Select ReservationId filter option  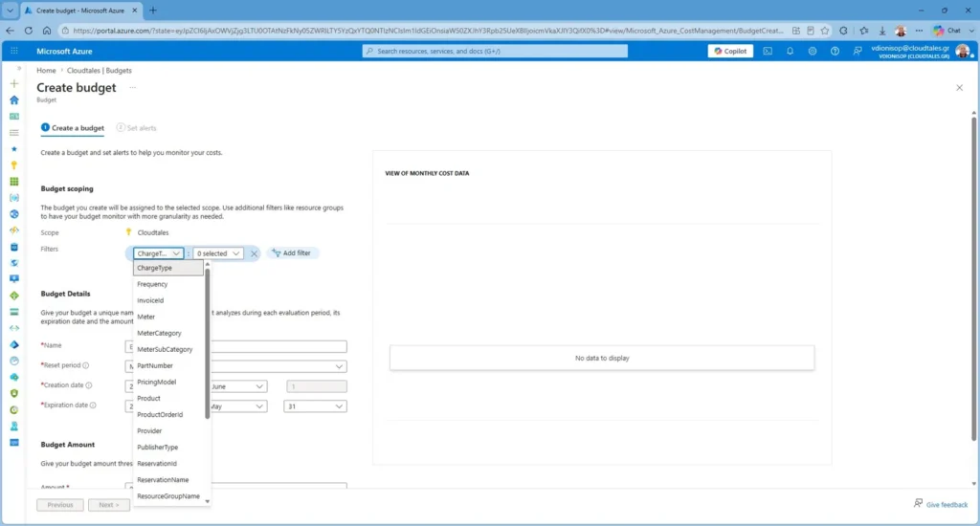(x=168, y=464)
